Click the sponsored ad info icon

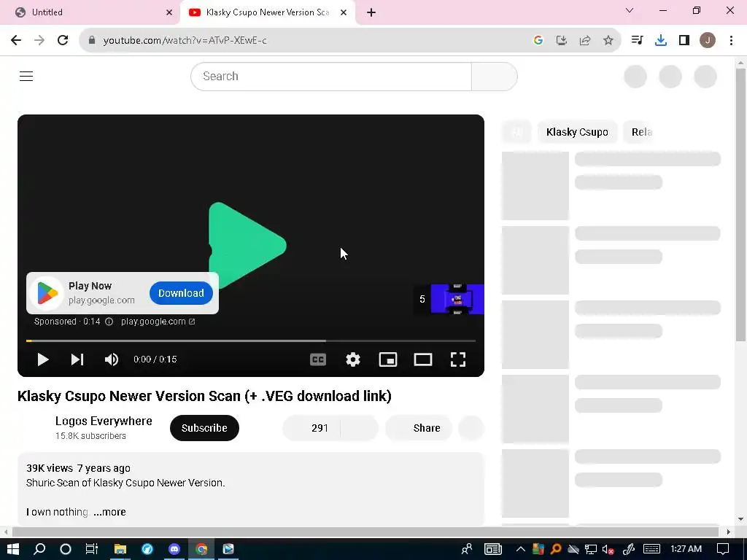109,322
